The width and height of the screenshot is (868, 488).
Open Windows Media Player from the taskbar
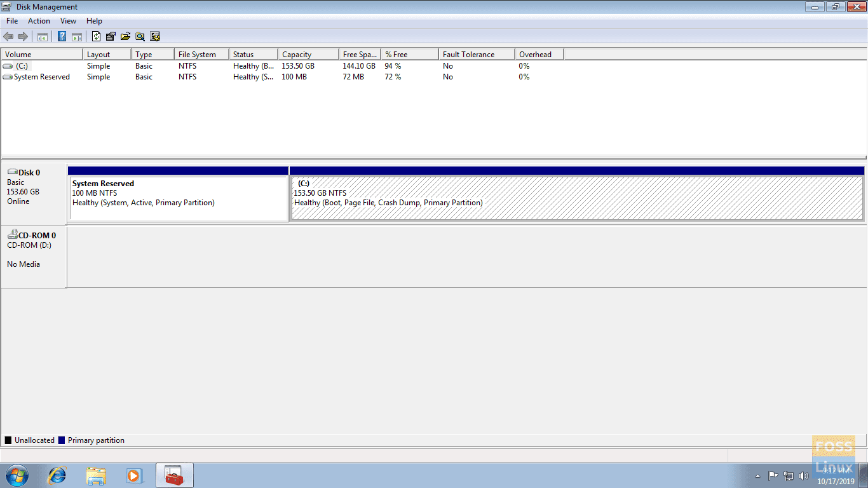click(135, 475)
